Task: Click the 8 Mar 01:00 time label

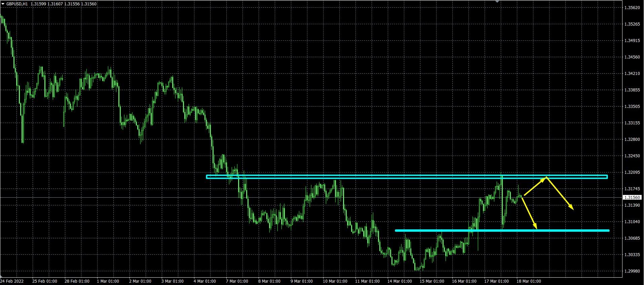Action: (269, 281)
